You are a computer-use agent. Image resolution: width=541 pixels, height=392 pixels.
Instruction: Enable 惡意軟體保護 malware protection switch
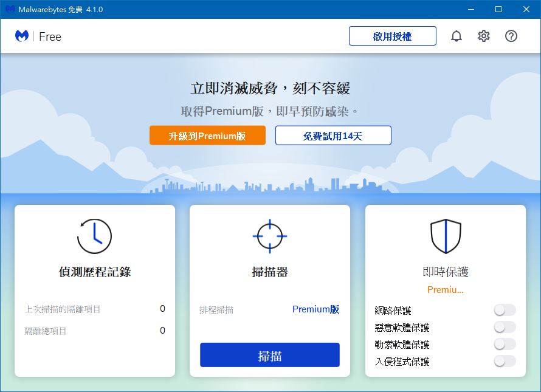coord(505,327)
